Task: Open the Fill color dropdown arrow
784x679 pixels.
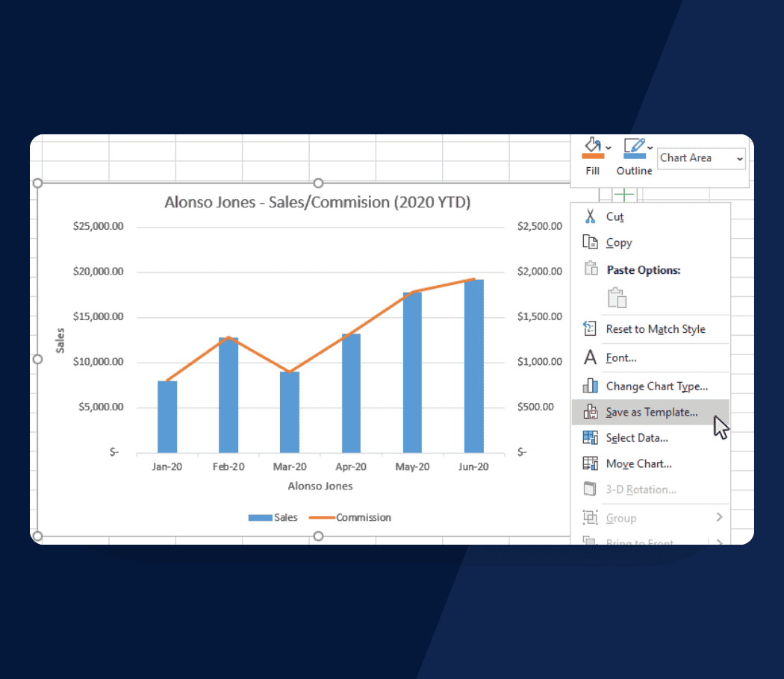Action: point(609,148)
